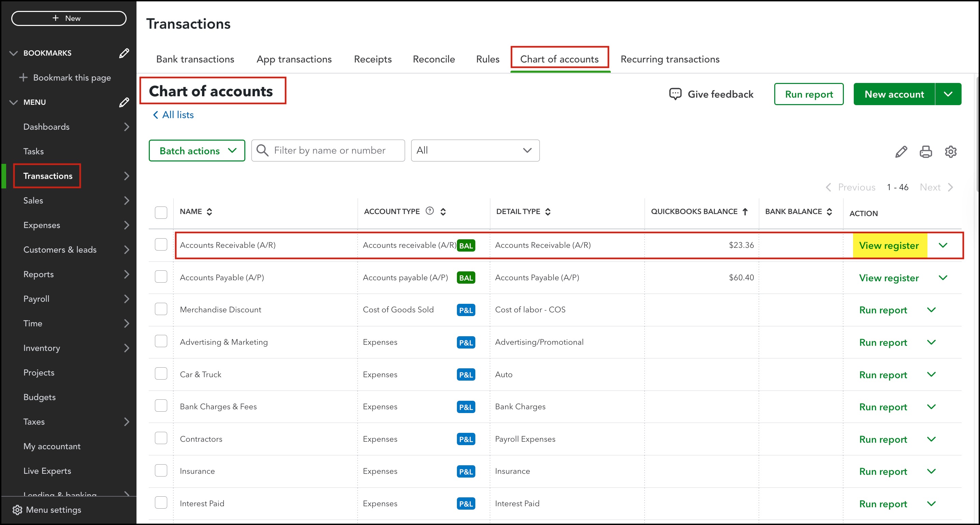Check the Accounts Payable row checkbox
The image size is (980, 525).
click(161, 277)
